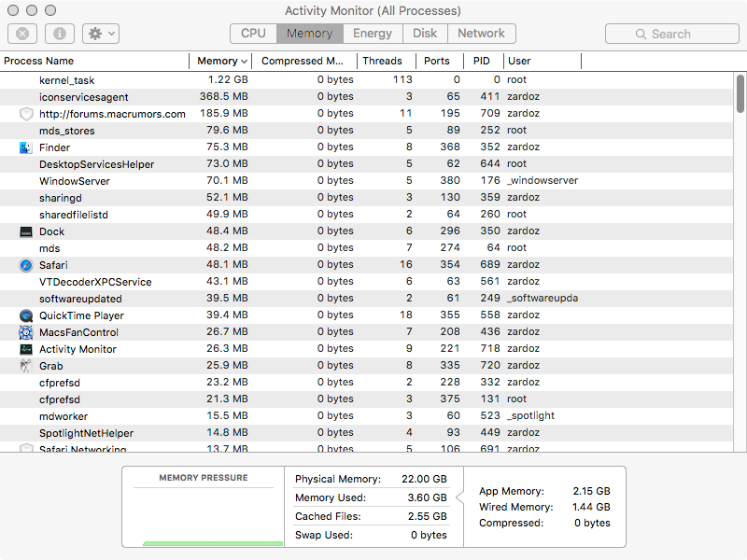
Task: Select the Grab app icon
Action: (26, 366)
